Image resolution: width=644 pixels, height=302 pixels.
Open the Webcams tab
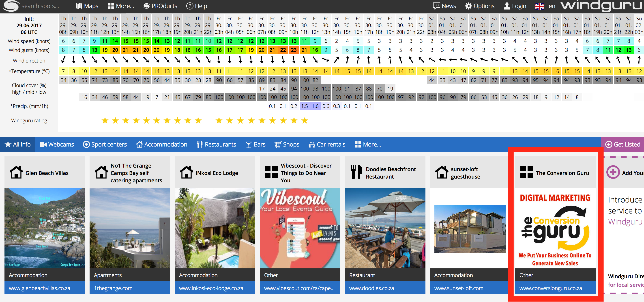57,144
